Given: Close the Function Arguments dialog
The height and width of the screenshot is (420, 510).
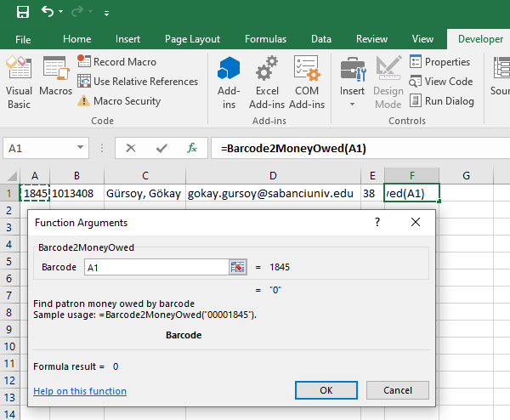Looking at the screenshot, I should click(x=416, y=222).
